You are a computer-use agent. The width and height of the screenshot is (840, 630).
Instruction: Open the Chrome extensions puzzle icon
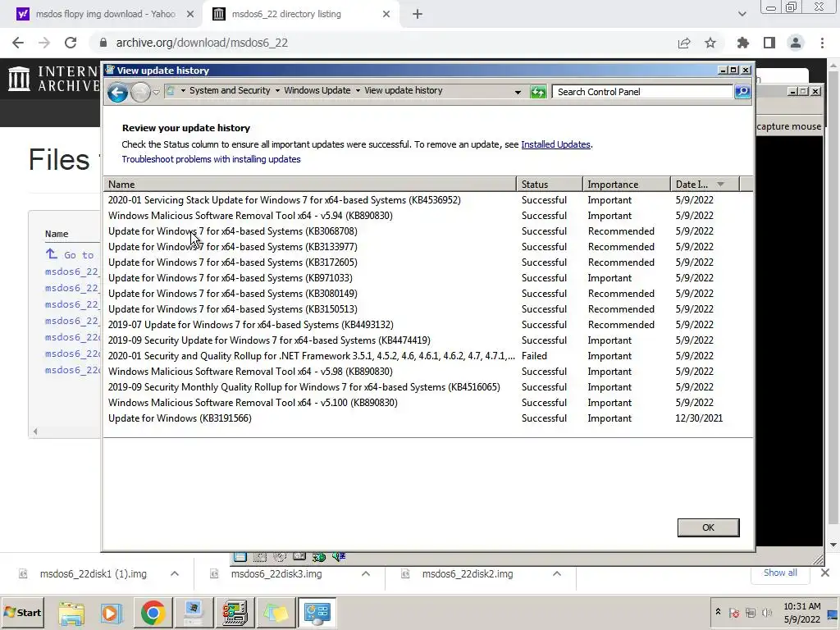(742, 43)
